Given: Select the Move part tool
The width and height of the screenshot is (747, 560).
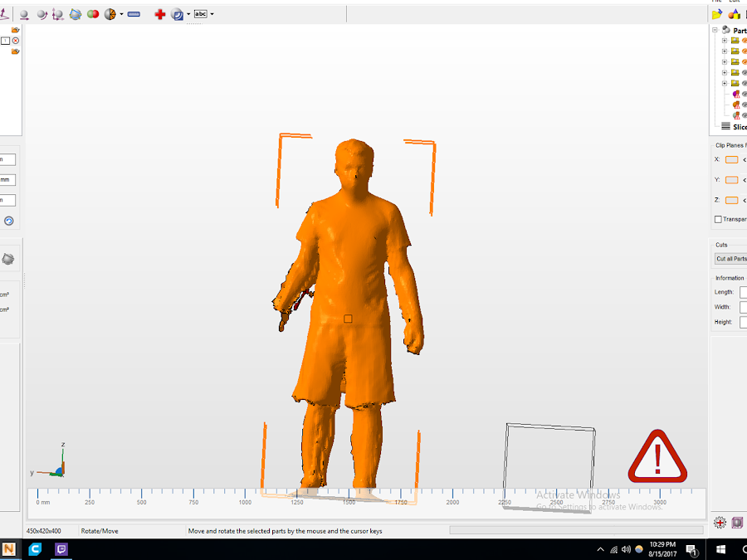Looking at the screenshot, I should coord(24,14).
